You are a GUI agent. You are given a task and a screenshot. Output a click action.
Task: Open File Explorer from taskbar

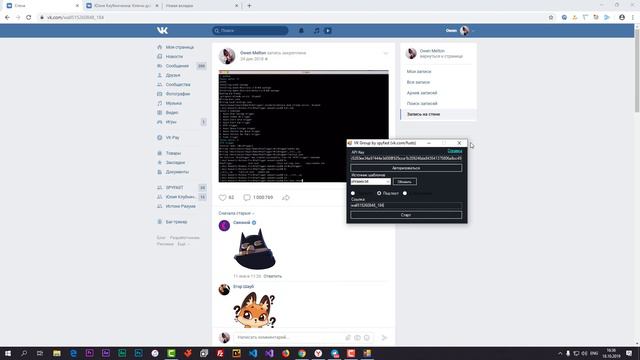pos(57,353)
